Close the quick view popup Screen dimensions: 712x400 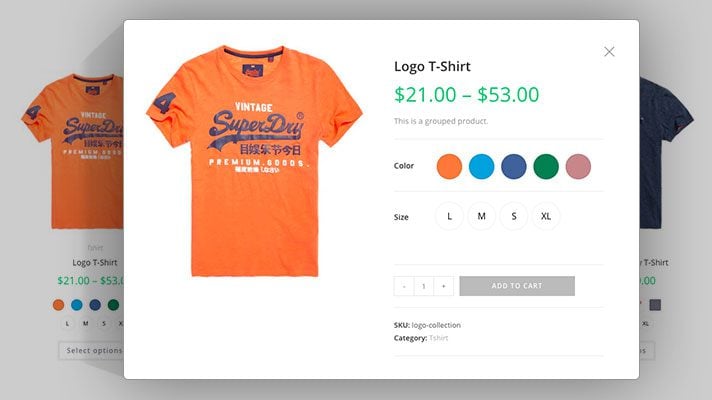[609, 52]
